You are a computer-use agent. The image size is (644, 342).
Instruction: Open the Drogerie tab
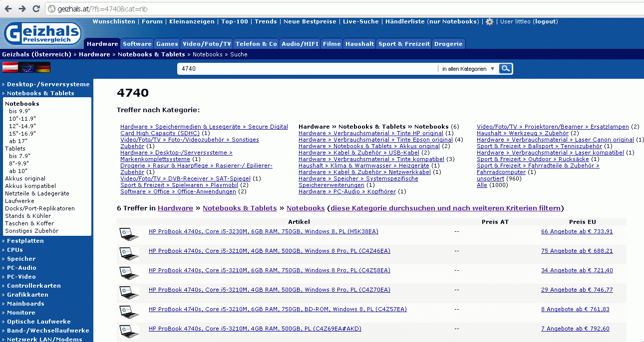click(x=448, y=44)
